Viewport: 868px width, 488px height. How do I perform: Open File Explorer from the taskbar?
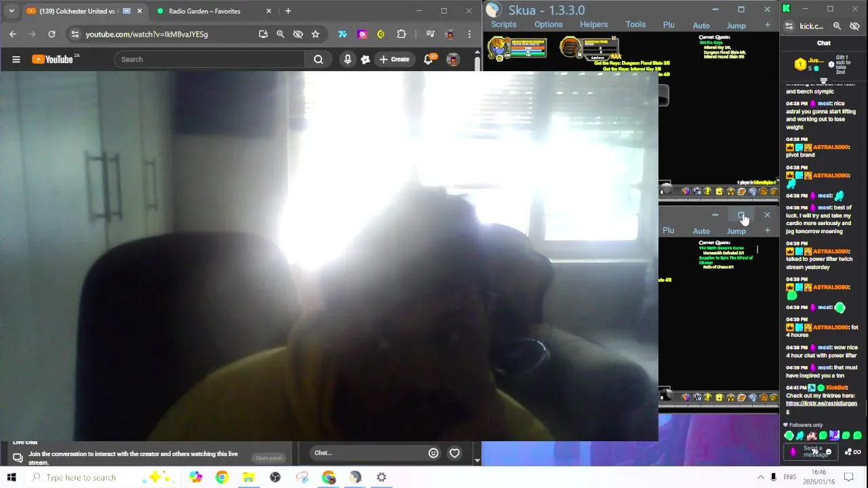pyautogui.click(x=248, y=477)
